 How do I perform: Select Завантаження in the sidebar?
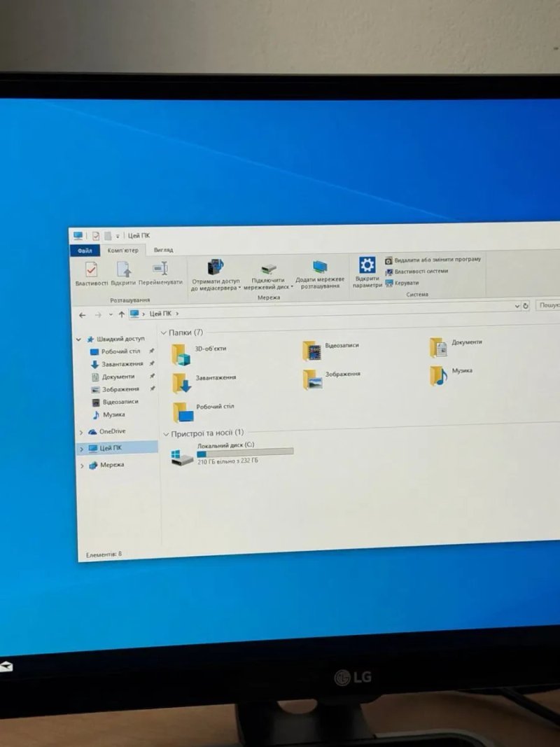[x=117, y=365]
